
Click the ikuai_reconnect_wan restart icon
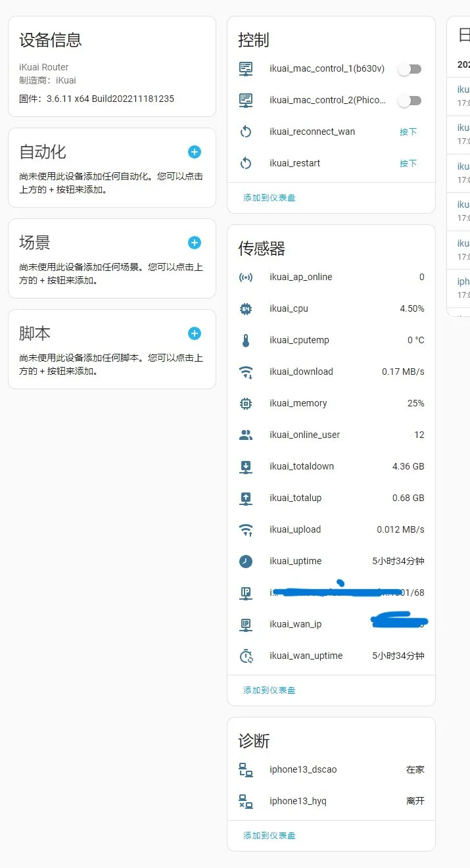246,132
